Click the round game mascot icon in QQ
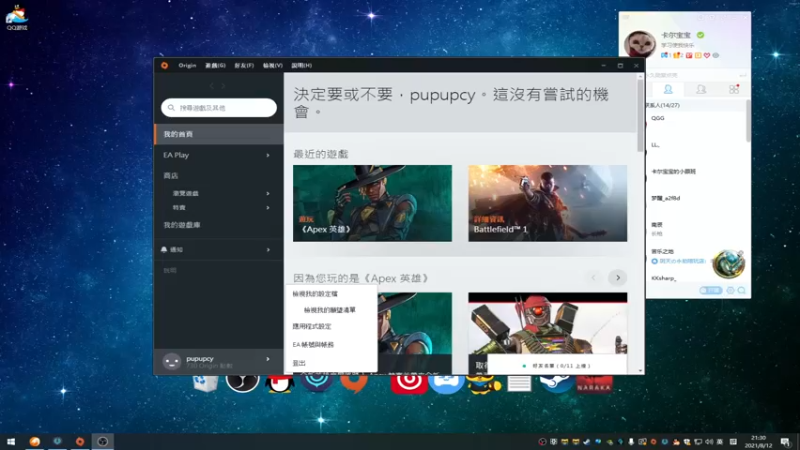 click(729, 264)
